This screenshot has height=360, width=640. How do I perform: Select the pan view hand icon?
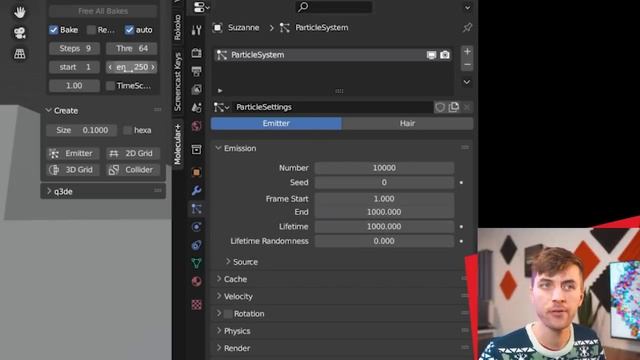(x=19, y=12)
